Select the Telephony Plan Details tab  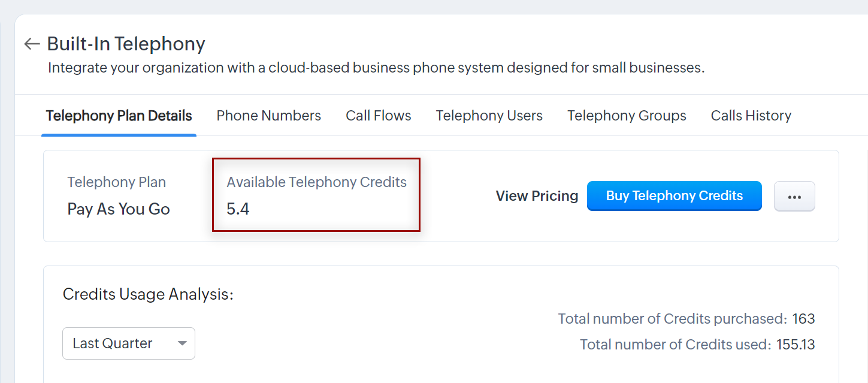tap(119, 116)
